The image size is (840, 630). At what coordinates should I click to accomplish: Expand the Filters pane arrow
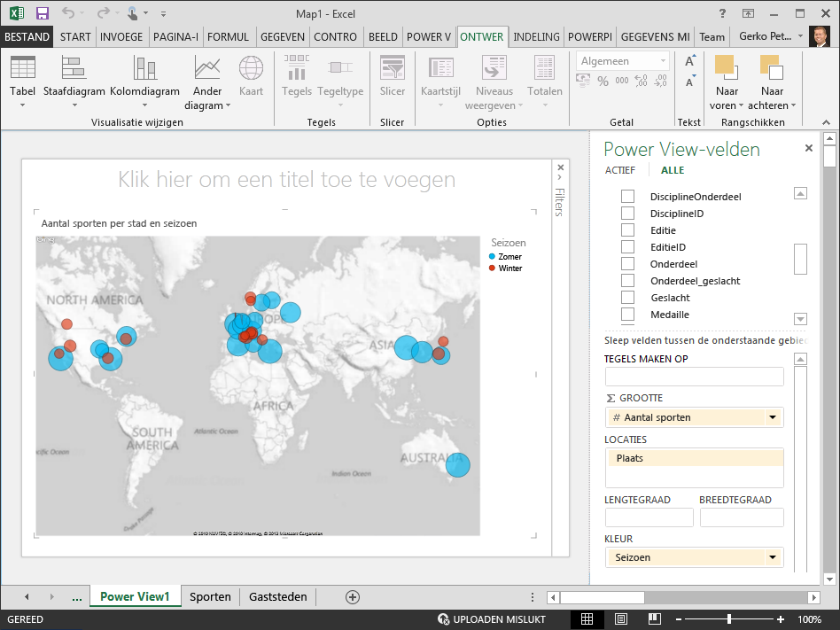coord(560,177)
